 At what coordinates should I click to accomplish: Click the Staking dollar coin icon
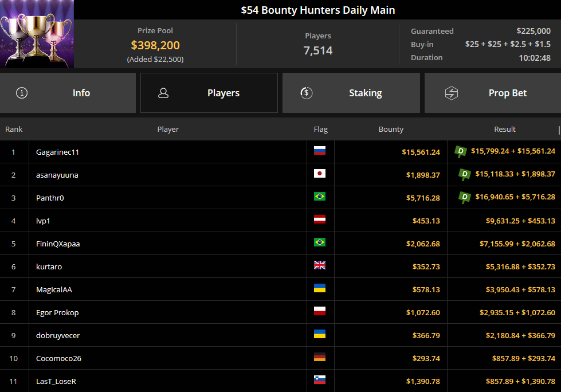pos(306,93)
